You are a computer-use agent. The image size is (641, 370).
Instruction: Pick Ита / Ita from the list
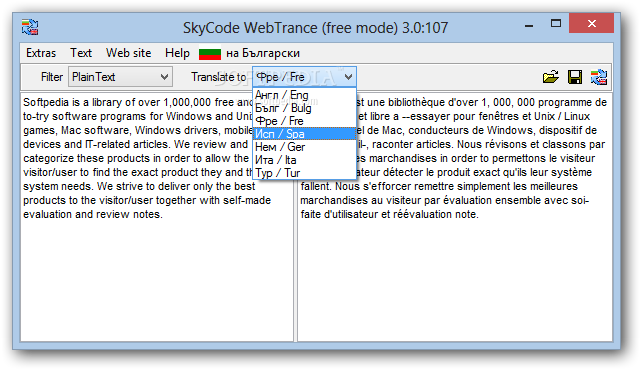click(304, 160)
